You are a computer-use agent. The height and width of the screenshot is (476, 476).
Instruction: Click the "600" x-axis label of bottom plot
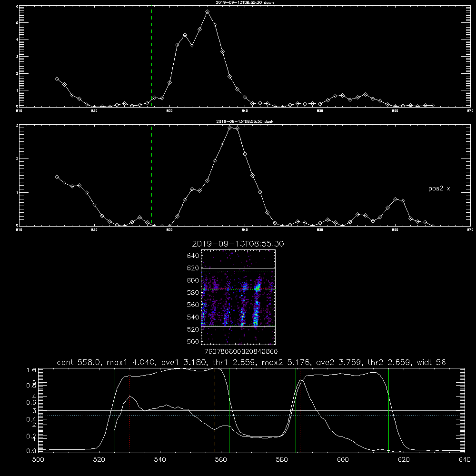coord(343,460)
